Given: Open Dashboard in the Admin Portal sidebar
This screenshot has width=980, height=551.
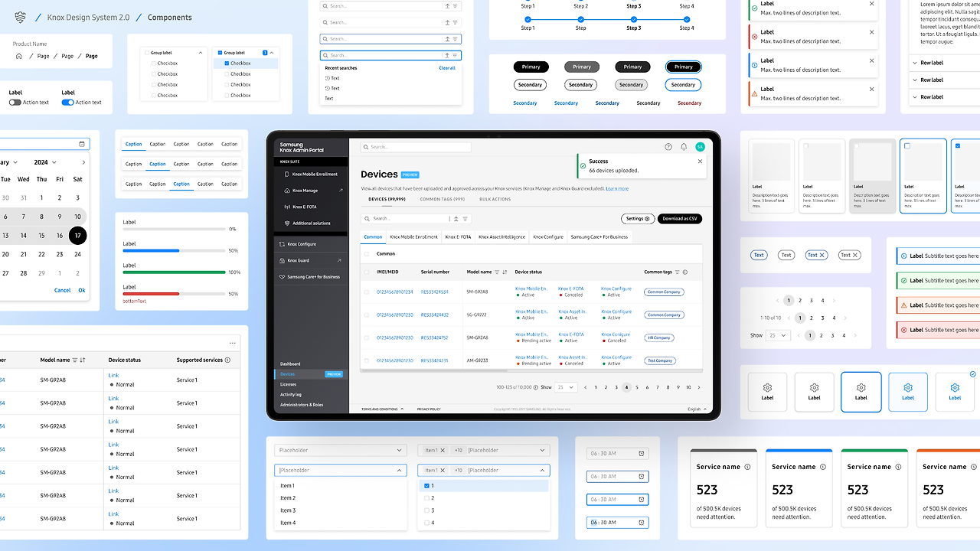Looking at the screenshot, I should point(290,364).
